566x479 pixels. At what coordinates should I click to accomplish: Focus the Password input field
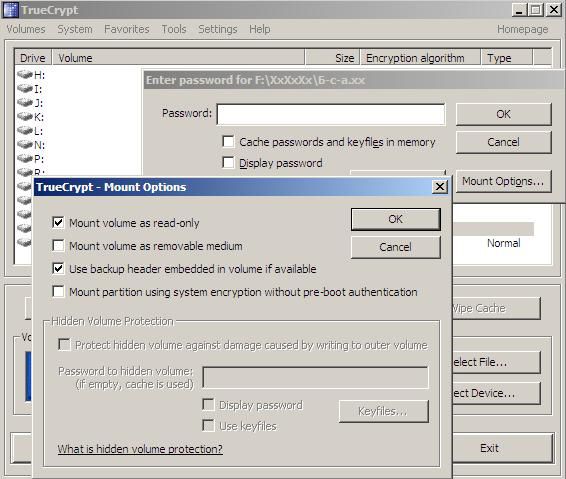coord(331,114)
